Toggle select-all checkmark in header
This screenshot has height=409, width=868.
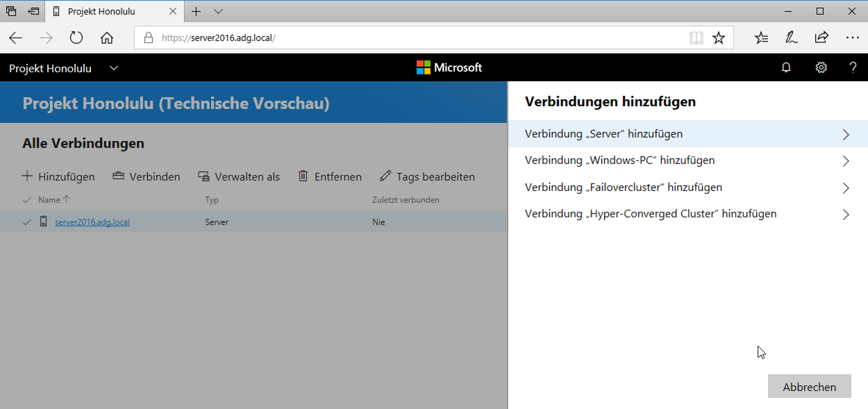pyautogui.click(x=27, y=200)
